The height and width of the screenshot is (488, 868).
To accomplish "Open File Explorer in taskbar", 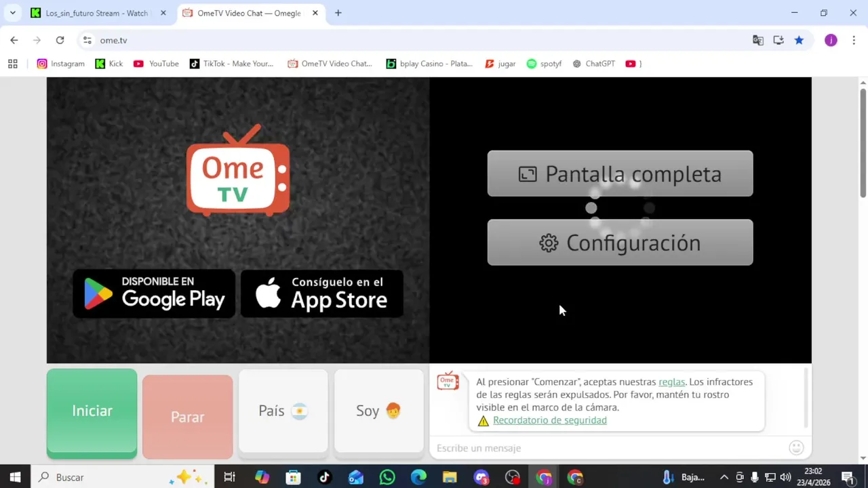I will click(450, 477).
